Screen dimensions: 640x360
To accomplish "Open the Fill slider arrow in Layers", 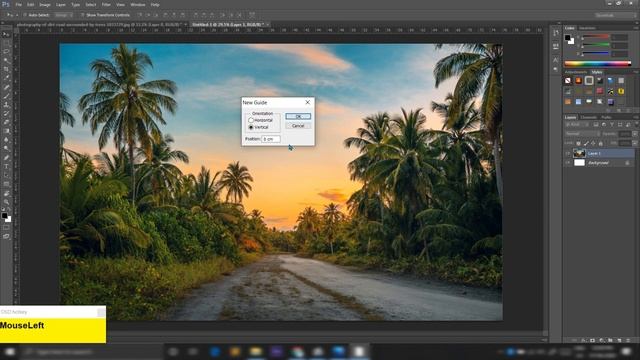I will [x=635, y=143].
